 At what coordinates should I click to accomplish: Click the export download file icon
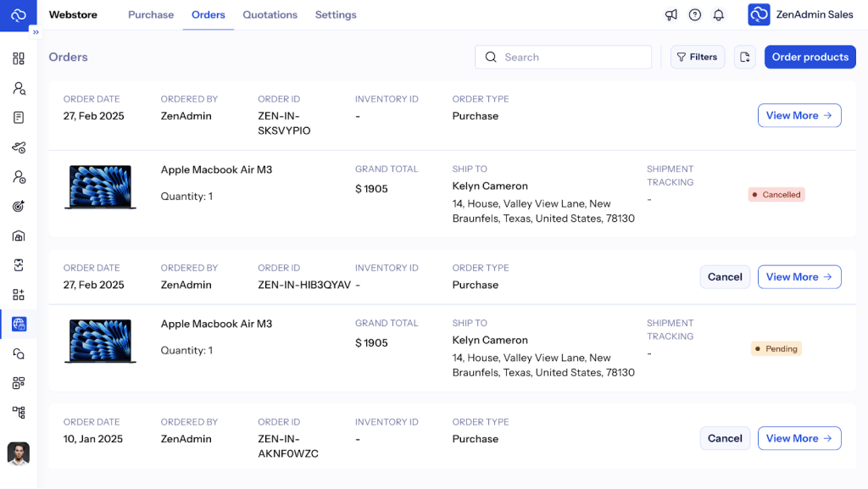pos(745,57)
